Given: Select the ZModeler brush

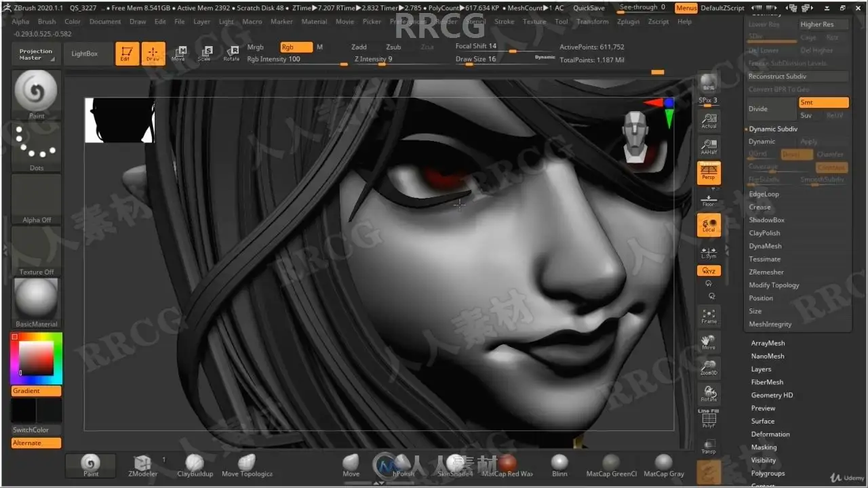Looking at the screenshot, I should pos(142,466).
